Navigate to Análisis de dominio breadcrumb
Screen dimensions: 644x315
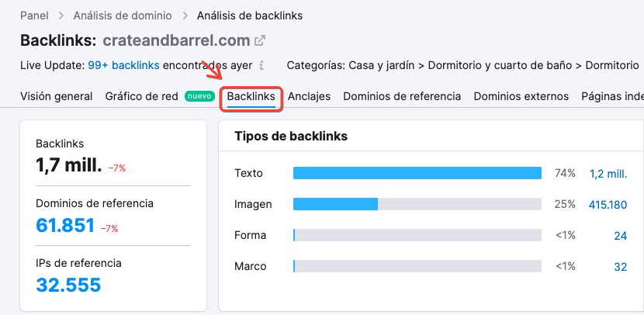[x=123, y=16]
